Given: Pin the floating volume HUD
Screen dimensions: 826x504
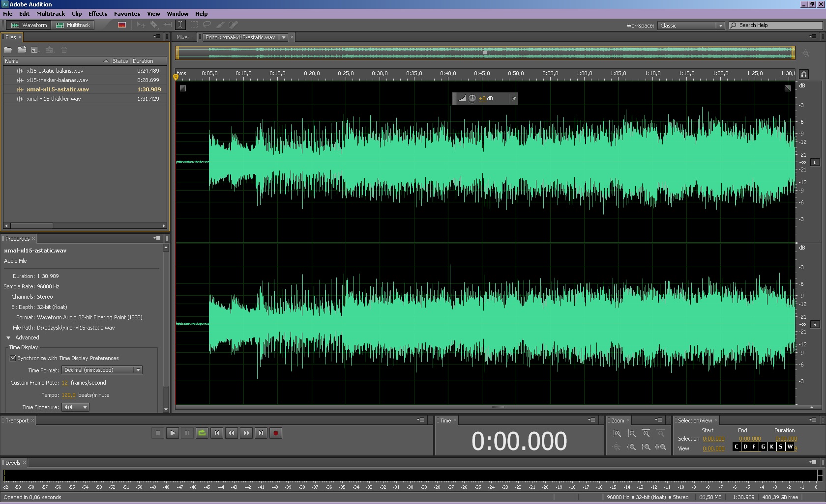Looking at the screenshot, I should (x=513, y=99).
